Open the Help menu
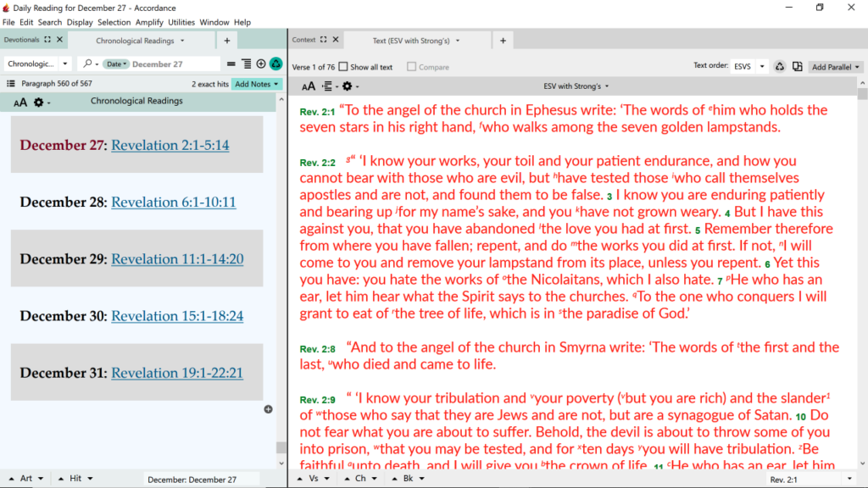The width and height of the screenshot is (868, 488). tap(242, 22)
